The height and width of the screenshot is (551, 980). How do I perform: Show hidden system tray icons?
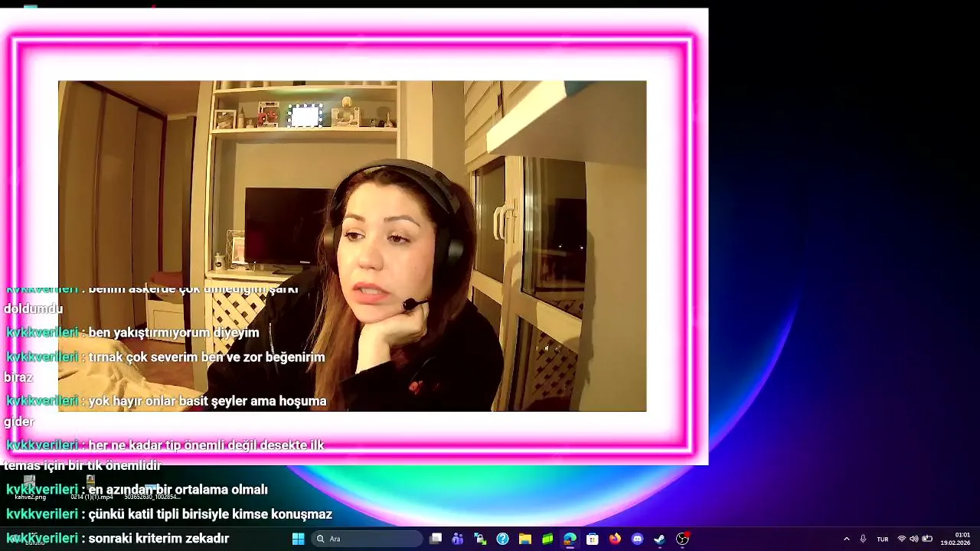pyautogui.click(x=846, y=539)
